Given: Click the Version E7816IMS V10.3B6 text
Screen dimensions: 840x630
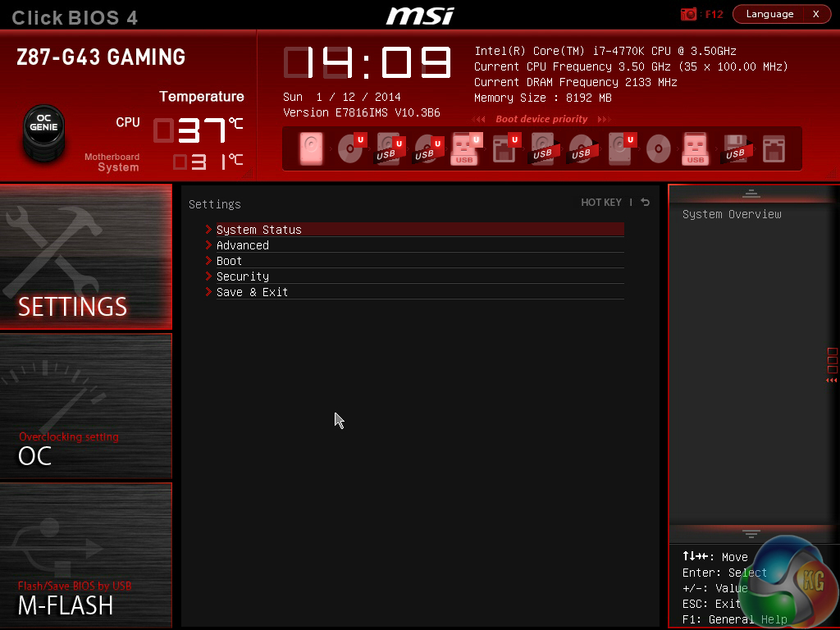Looking at the screenshot, I should click(362, 112).
